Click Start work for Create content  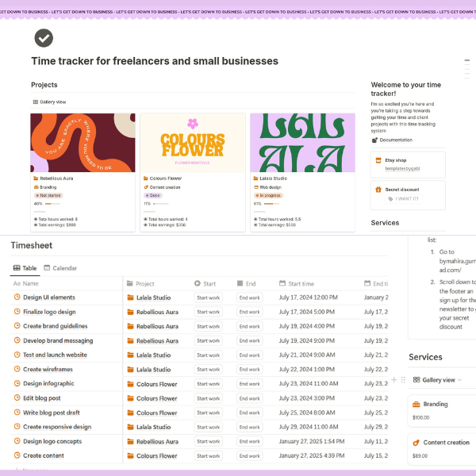(208, 455)
